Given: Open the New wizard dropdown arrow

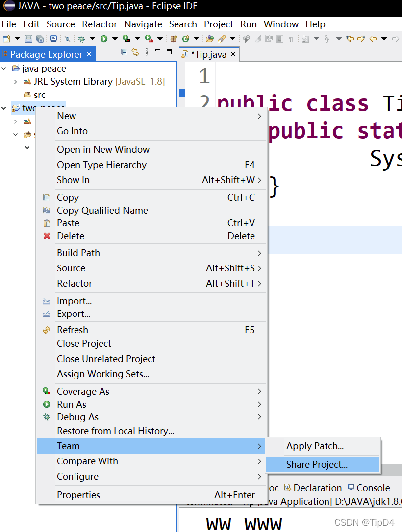Looking at the screenshot, I should 17,39.
